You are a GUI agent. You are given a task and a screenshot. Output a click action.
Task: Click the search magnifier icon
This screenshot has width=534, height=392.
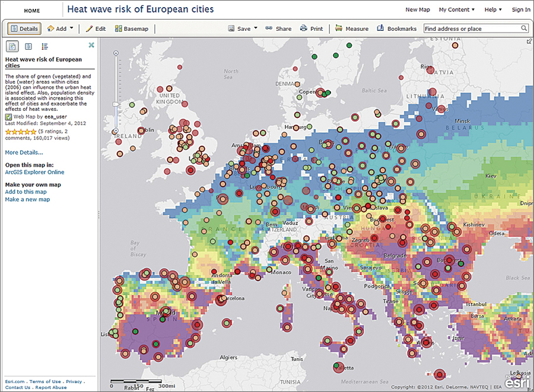[524, 28]
